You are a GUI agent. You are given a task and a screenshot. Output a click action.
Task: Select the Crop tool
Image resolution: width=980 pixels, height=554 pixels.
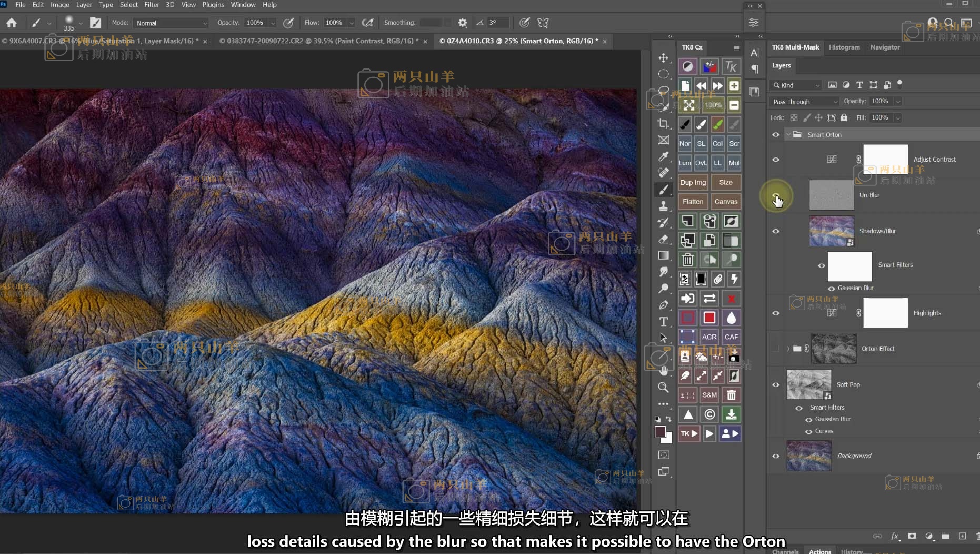[x=664, y=124]
